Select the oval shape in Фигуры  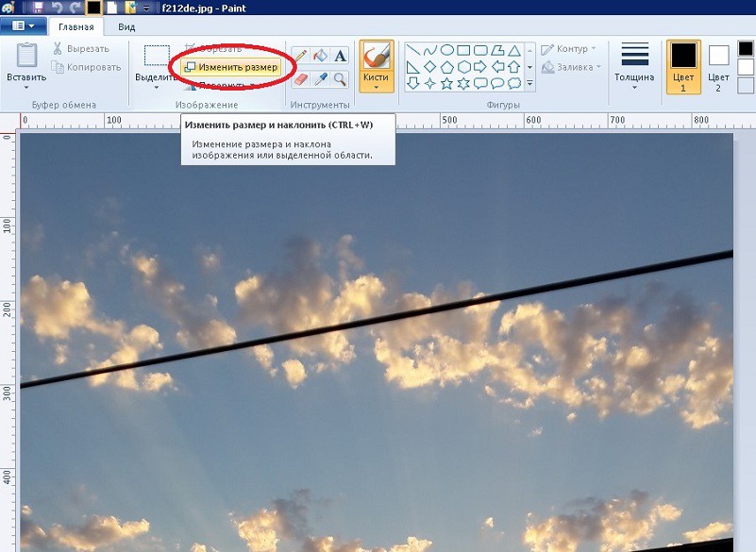click(447, 50)
